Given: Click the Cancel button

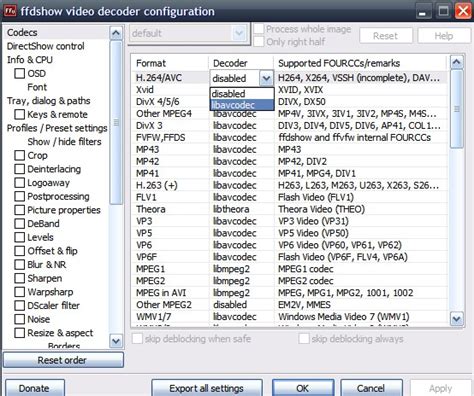Looking at the screenshot, I should [x=371, y=388].
